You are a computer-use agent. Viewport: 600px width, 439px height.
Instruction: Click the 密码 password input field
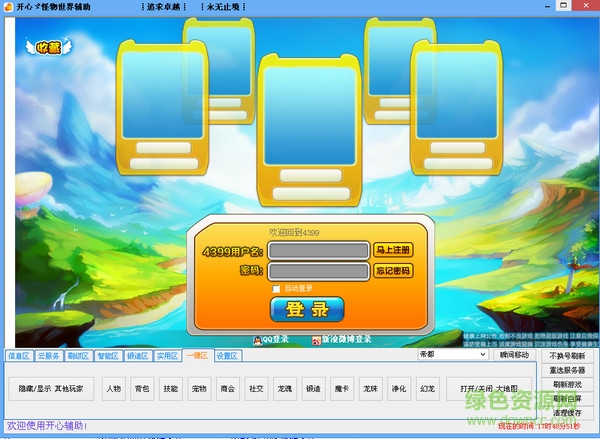click(318, 271)
